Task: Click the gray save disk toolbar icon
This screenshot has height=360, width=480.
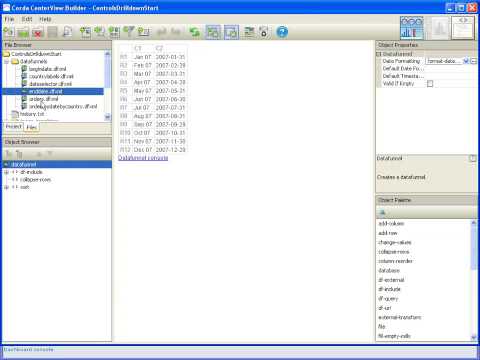Action: click(52, 32)
